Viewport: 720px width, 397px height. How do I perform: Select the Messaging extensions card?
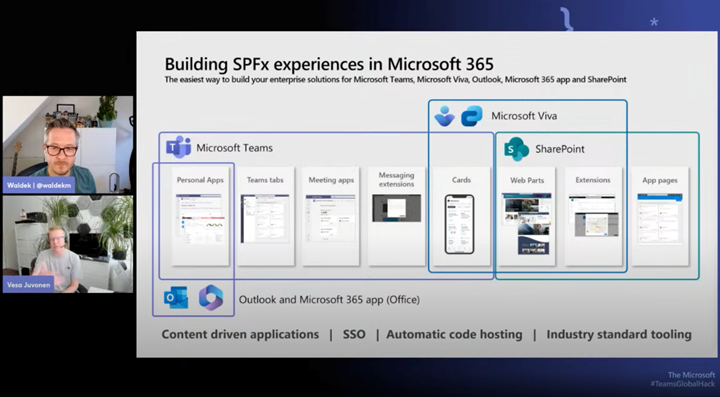tap(397, 216)
